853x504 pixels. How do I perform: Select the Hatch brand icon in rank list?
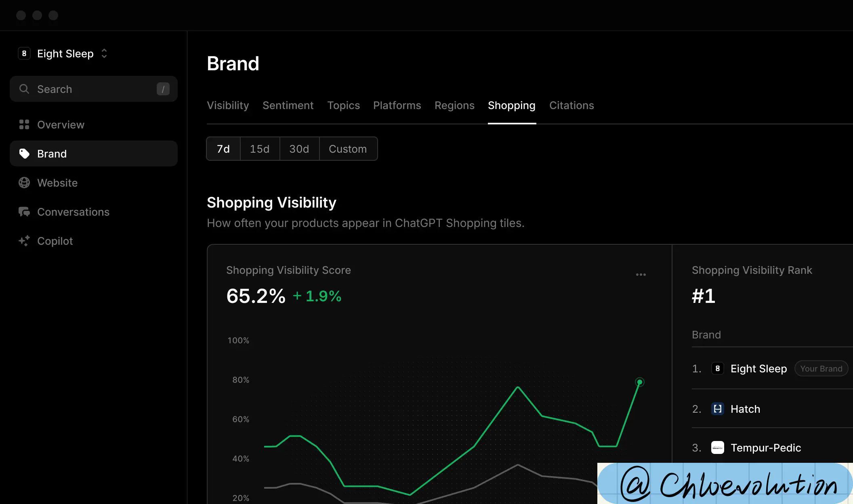pyautogui.click(x=717, y=409)
